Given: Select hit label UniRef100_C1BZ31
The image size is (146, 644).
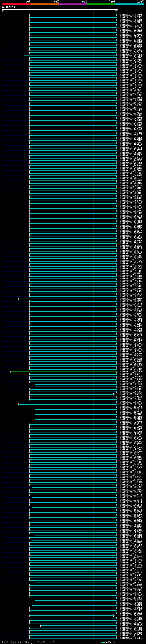Looking at the screenshot, I should pyautogui.click(x=131, y=93).
